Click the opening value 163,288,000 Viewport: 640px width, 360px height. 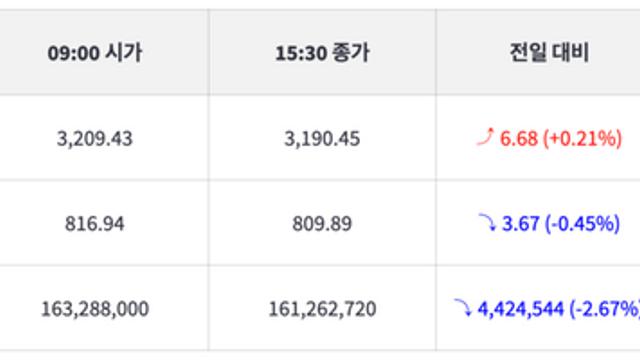(x=95, y=309)
